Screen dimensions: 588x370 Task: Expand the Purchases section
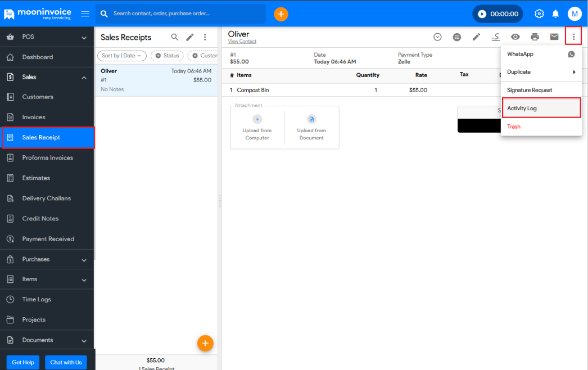[x=47, y=259]
